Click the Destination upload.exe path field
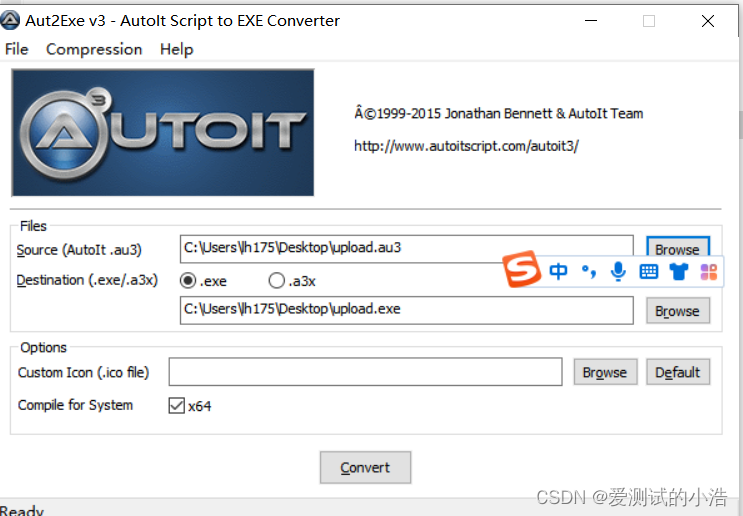 coord(407,310)
